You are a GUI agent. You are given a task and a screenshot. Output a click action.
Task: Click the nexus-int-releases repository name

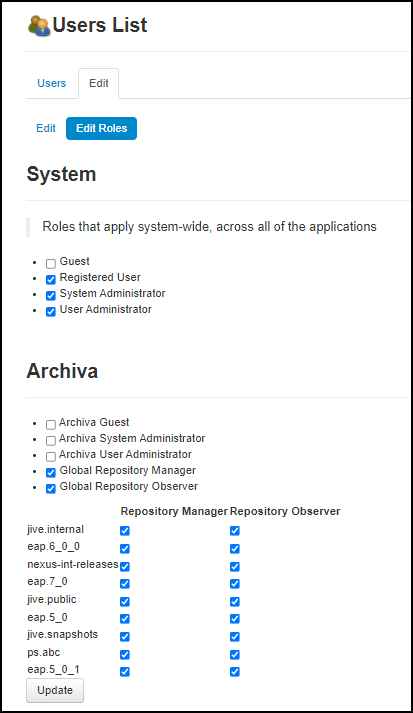point(73,564)
